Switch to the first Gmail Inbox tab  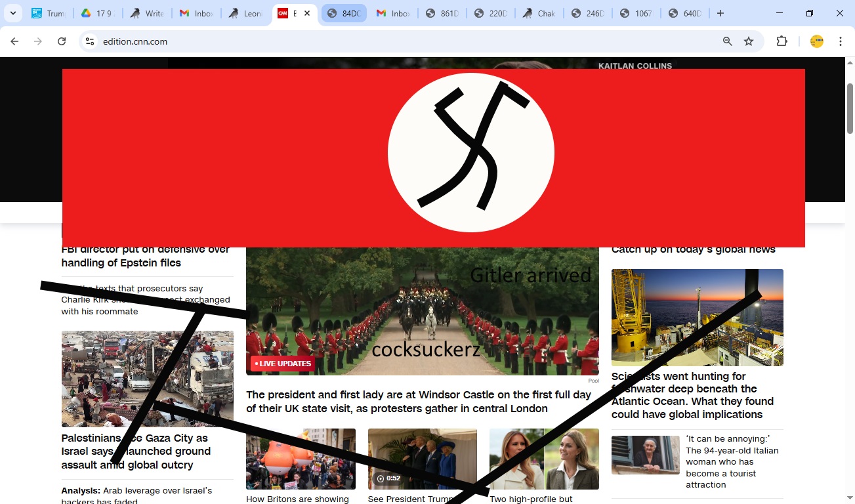click(x=196, y=13)
